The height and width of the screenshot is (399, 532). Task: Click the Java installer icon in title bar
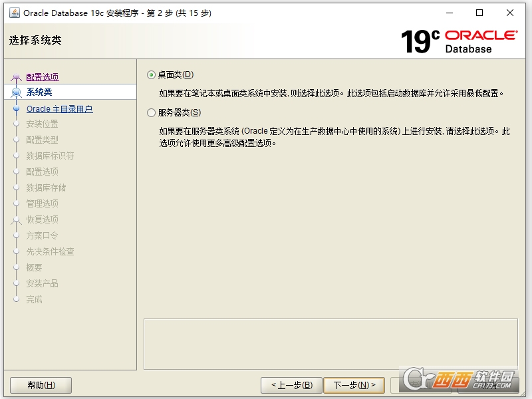point(15,13)
